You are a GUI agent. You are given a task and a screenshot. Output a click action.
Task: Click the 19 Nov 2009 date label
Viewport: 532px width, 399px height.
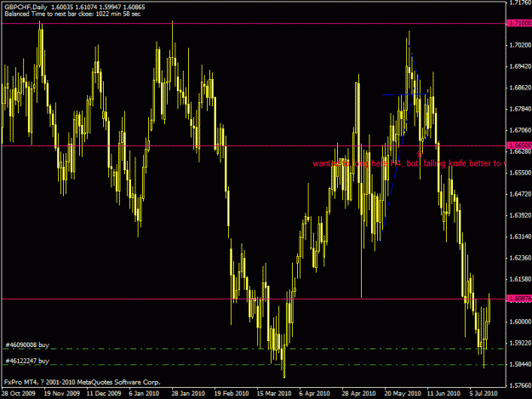[62, 394]
